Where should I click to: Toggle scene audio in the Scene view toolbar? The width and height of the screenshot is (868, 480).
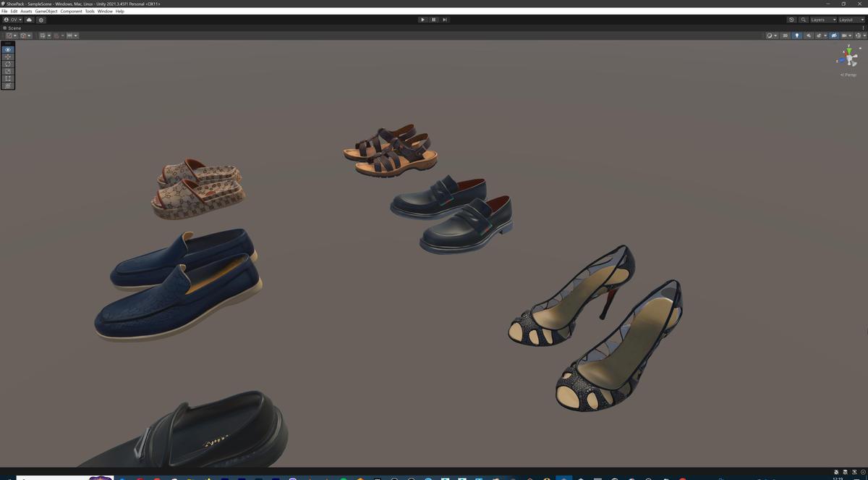tap(809, 35)
